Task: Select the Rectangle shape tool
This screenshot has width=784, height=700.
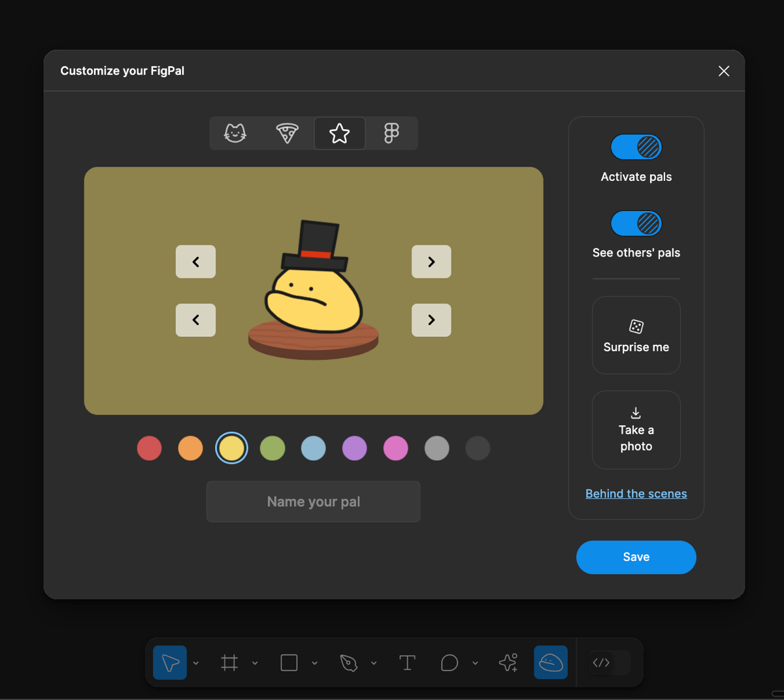Action: tap(289, 663)
